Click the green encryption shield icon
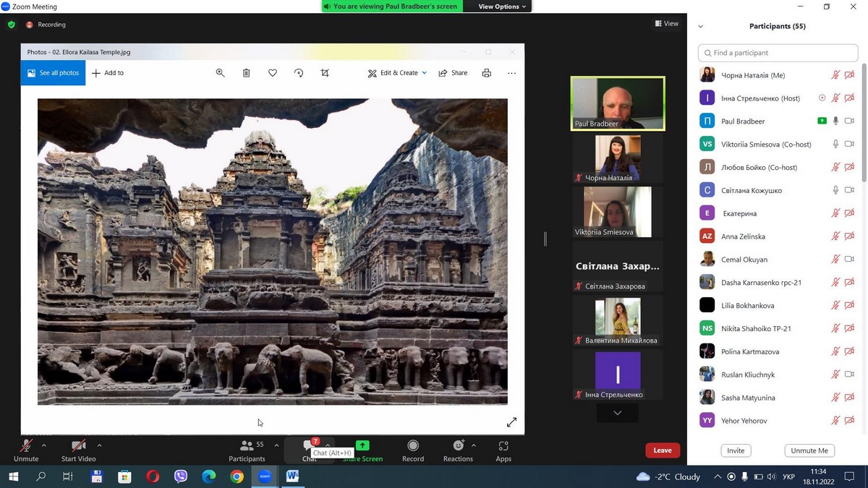The image size is (868, 488). point(11,25)
